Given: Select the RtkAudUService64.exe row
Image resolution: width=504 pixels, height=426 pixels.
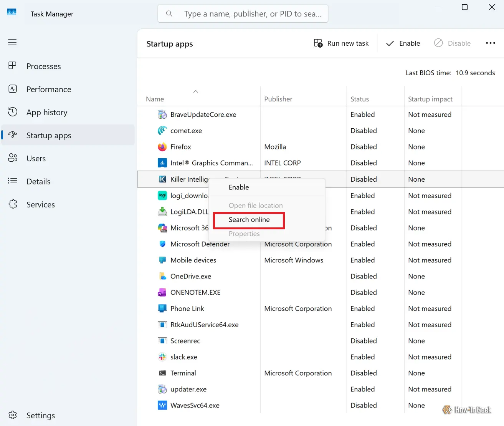Looking at the screenshot, I should [x=321, y=325].
